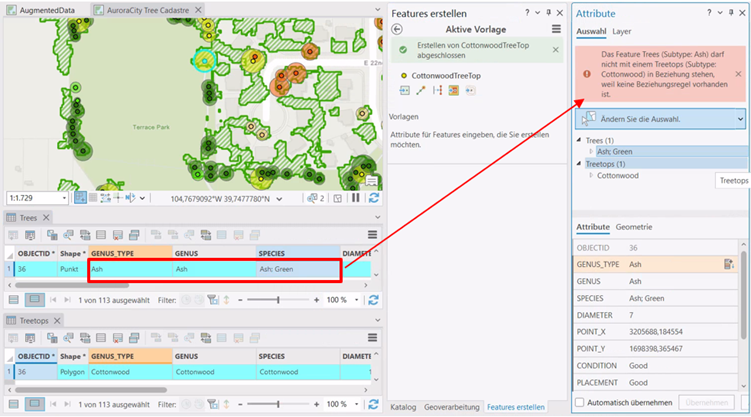This screenshot has height=417, width=751.
Task: Open the GENUS_TYPE subtype edit icon
Action: (728, 264)
